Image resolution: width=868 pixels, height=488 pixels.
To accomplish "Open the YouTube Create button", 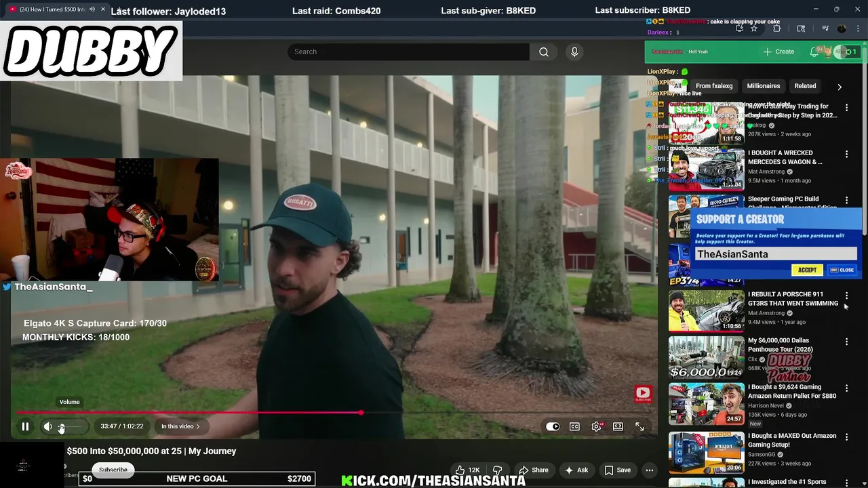I will pos(778,52).
